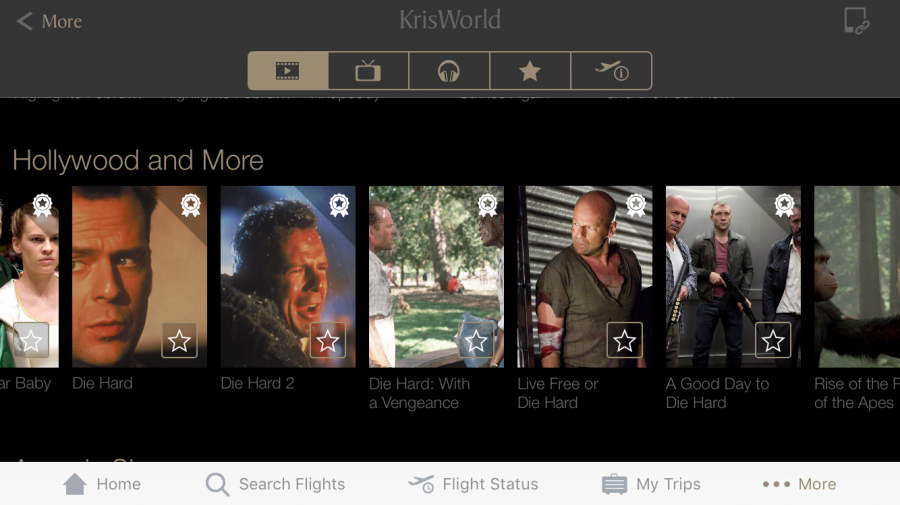
Task: Open My Trips
Action: click(651, 484)
